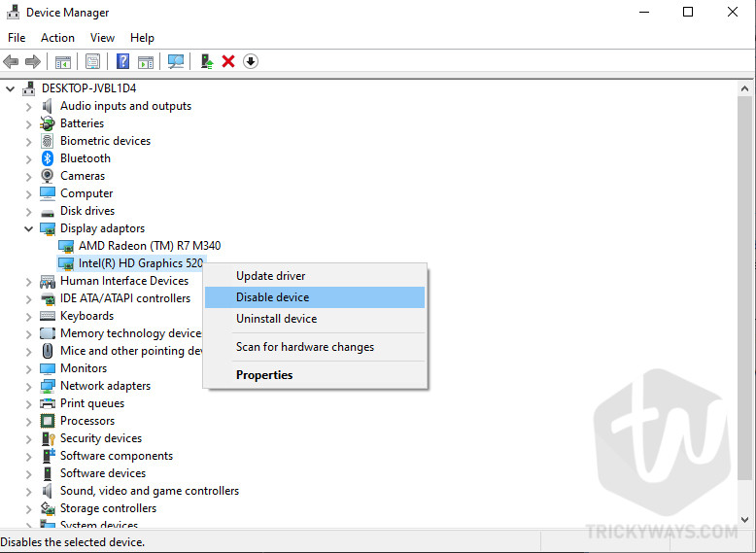The width and height of the screenshot is (756, 553).
Task: Click the Back arrow toolbar icon
Action: click(x=11, y=61)
